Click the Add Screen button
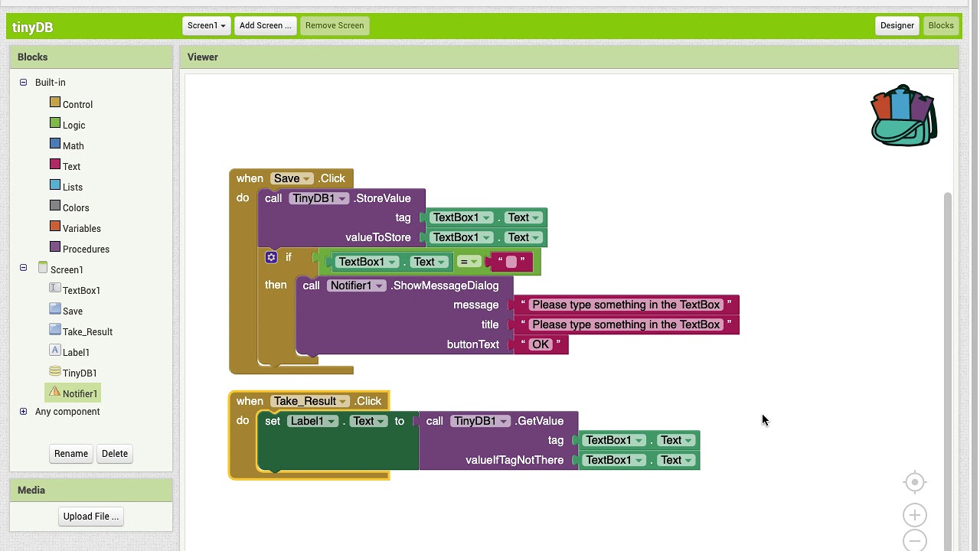 [265, 25]
